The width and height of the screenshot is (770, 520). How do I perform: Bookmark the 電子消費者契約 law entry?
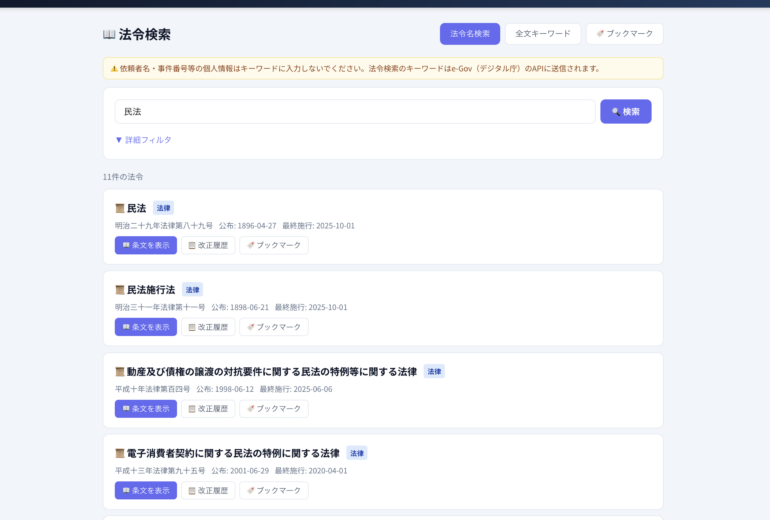273,491
